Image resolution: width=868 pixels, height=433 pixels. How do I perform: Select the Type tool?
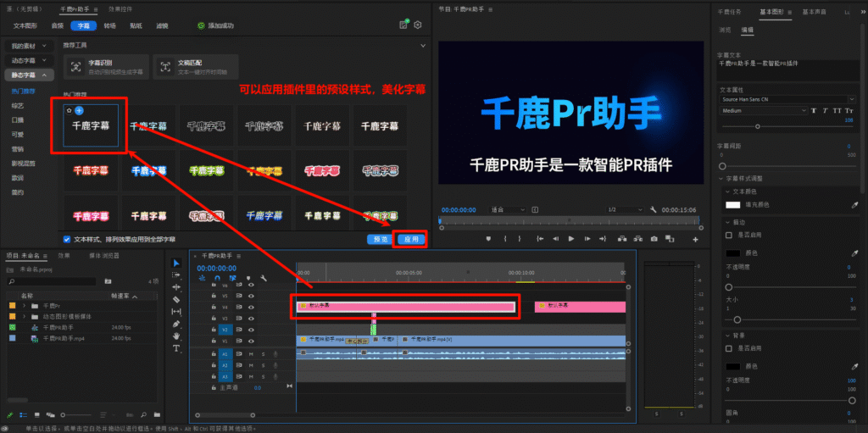coord(176,348)
